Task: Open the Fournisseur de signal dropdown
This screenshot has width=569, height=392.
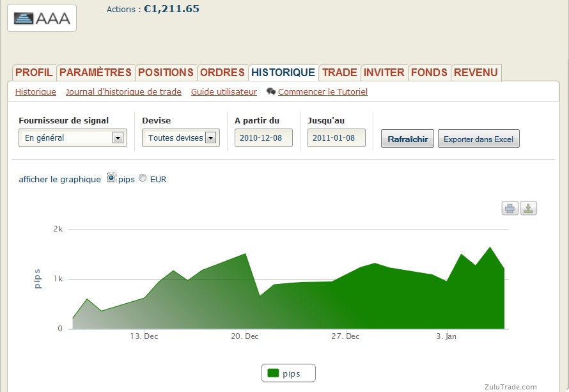Action: point(73,138)
